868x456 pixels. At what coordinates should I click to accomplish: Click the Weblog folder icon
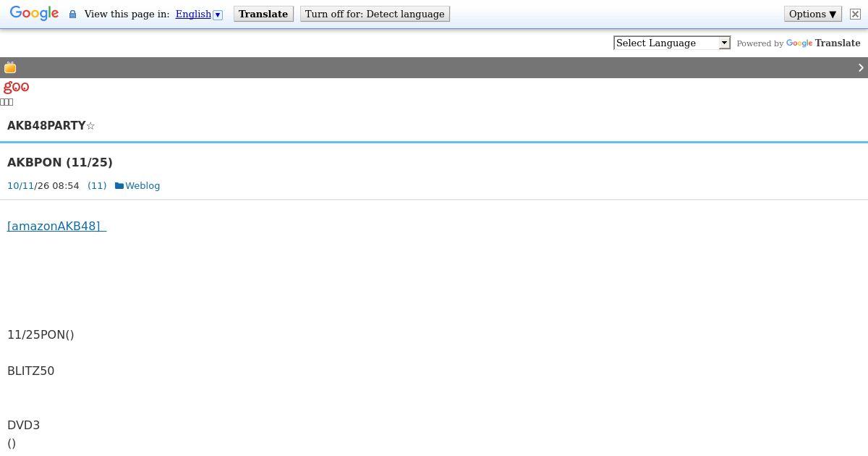tap(119, 186)
